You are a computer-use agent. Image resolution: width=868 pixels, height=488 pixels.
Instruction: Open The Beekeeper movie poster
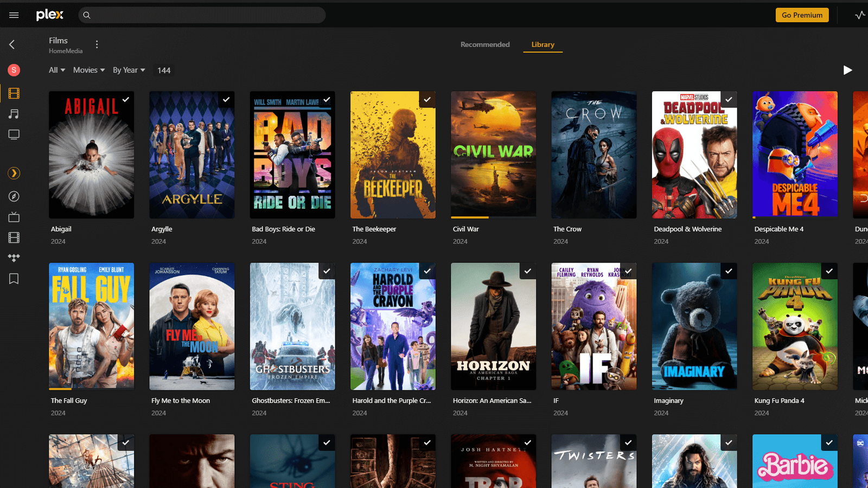[393, 155]
